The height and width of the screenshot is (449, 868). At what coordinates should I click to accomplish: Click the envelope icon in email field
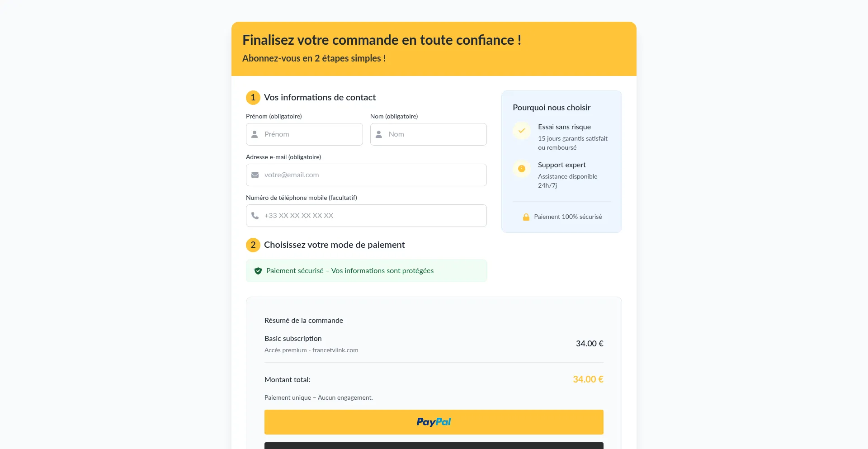255,175
